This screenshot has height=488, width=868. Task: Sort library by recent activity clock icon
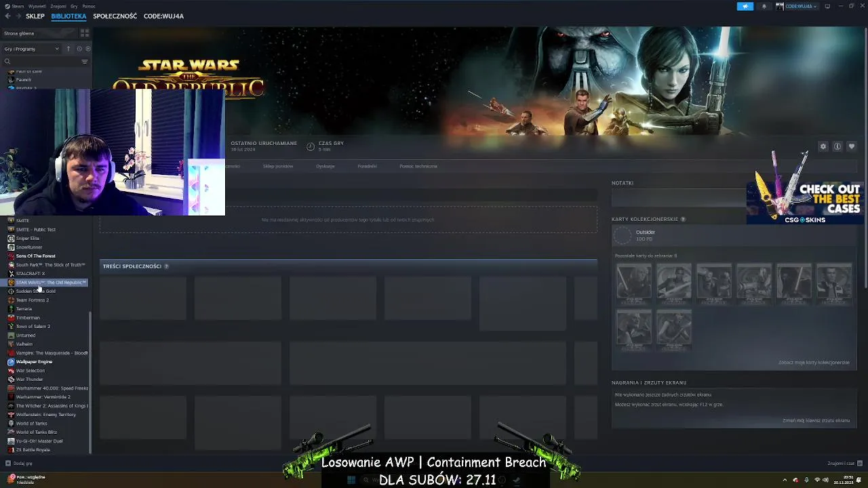[x=79, y=49]
